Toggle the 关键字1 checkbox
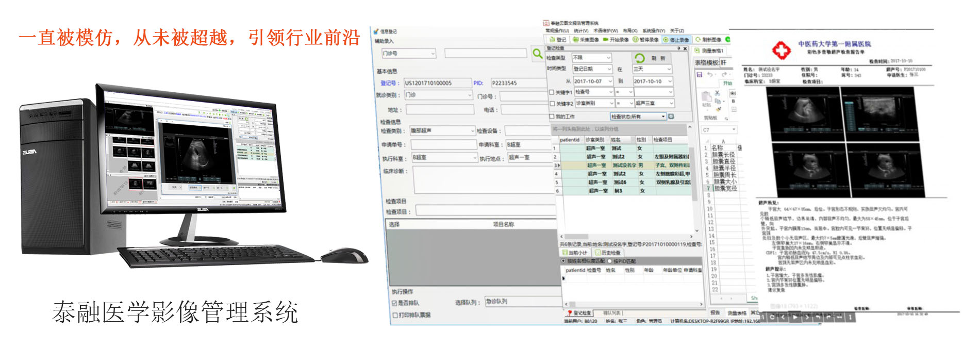The width and height of the screenshot is (980, 347). tap(552, 92)
